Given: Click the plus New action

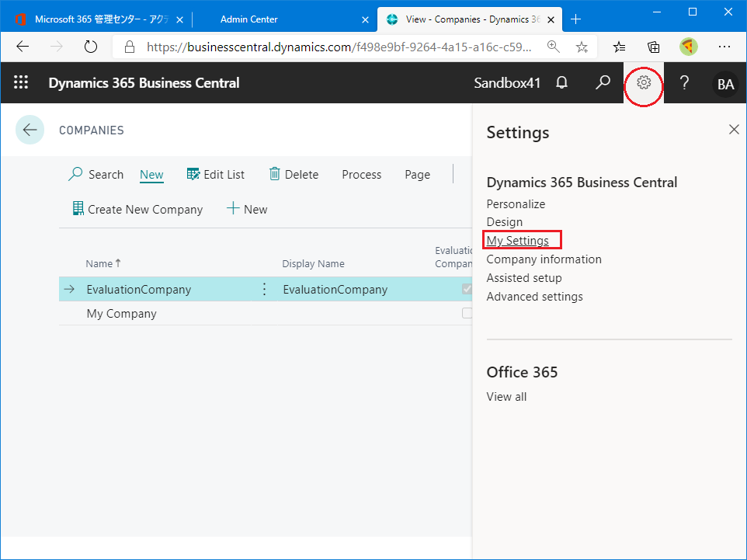Looking at the screenshot, I should (247, 209).
